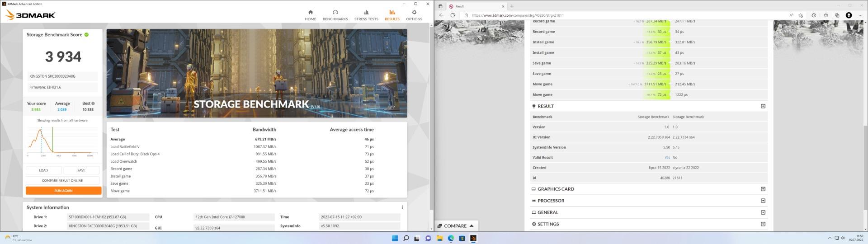Click the Read aloud icon in Edge
This screenshot has width=868, height=244.
click(791, 15)
